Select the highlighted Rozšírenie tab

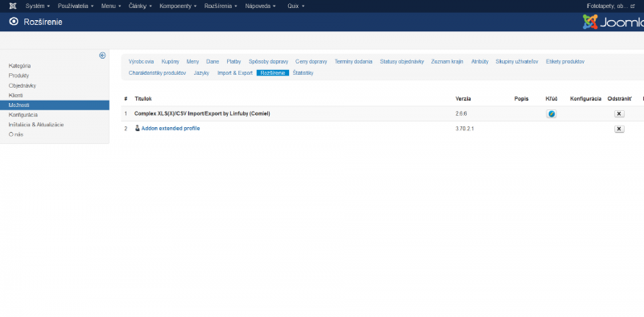click(x=273, y=72)
